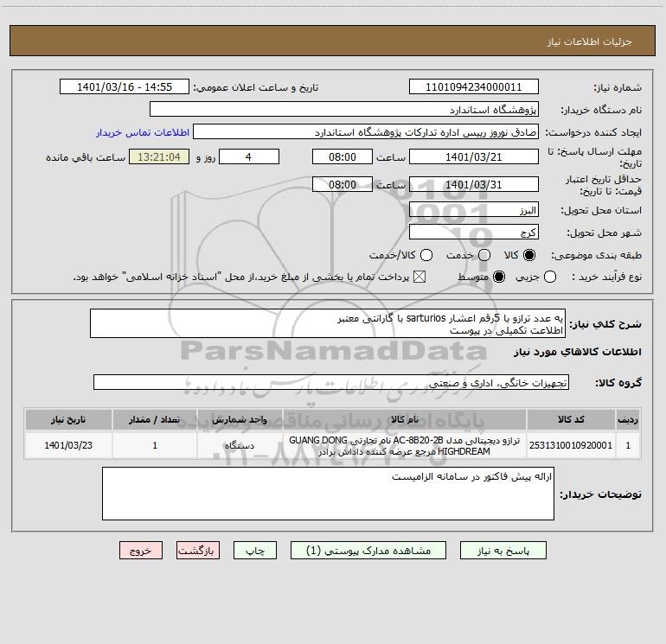The height and width of the screenshot is (644, 666).
Task: Click the announcement date field 1401/03/16 - 14:55
Action: tap(125, 87)
